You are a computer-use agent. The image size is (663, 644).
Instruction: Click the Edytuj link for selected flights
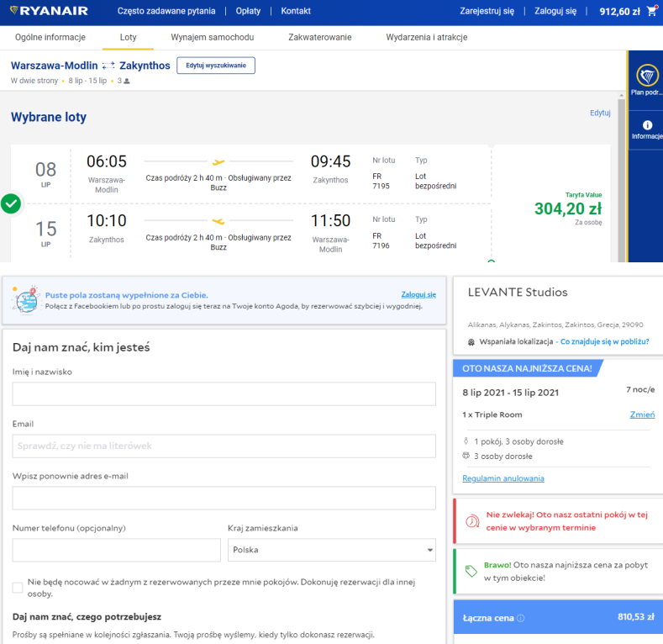tap(600, 113)
